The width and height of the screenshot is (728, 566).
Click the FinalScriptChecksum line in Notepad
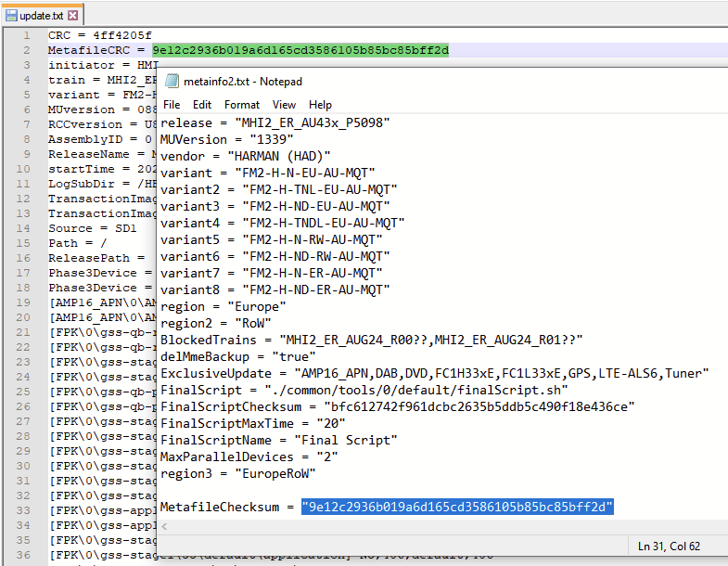click(x=398, y=406)
